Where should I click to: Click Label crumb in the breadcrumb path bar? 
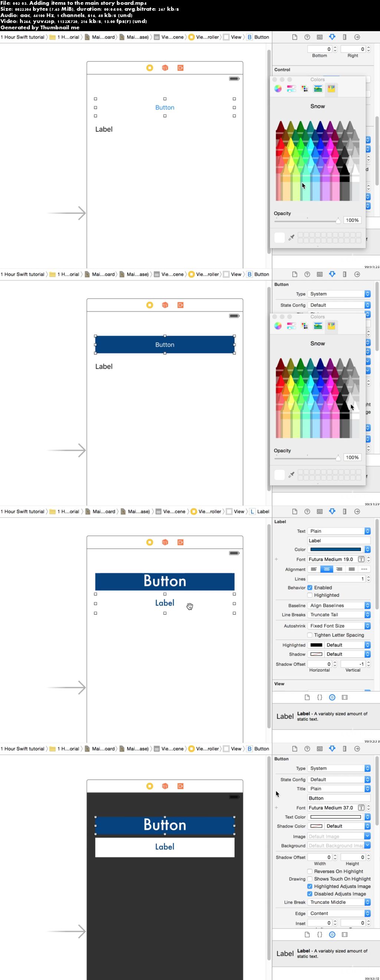coord(260,511)
